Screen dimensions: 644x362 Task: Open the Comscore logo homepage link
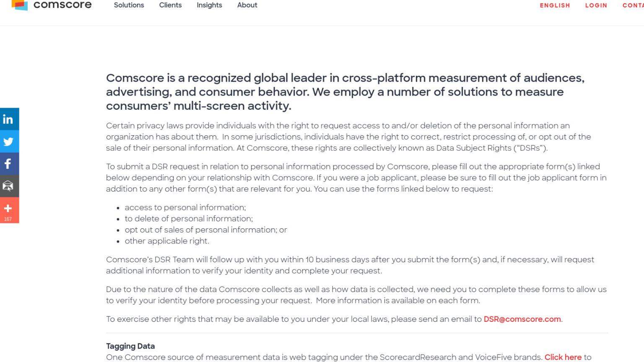point(51,5)
